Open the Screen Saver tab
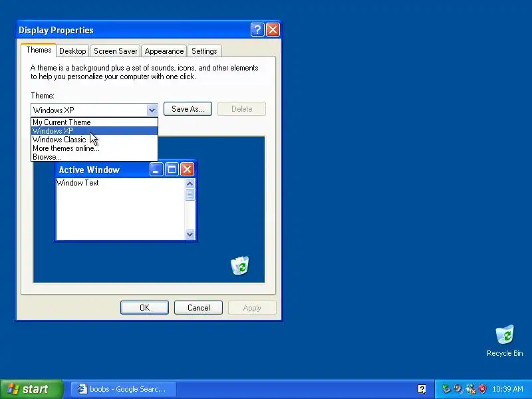Screen dimensions: 532x399 [115, 51]
